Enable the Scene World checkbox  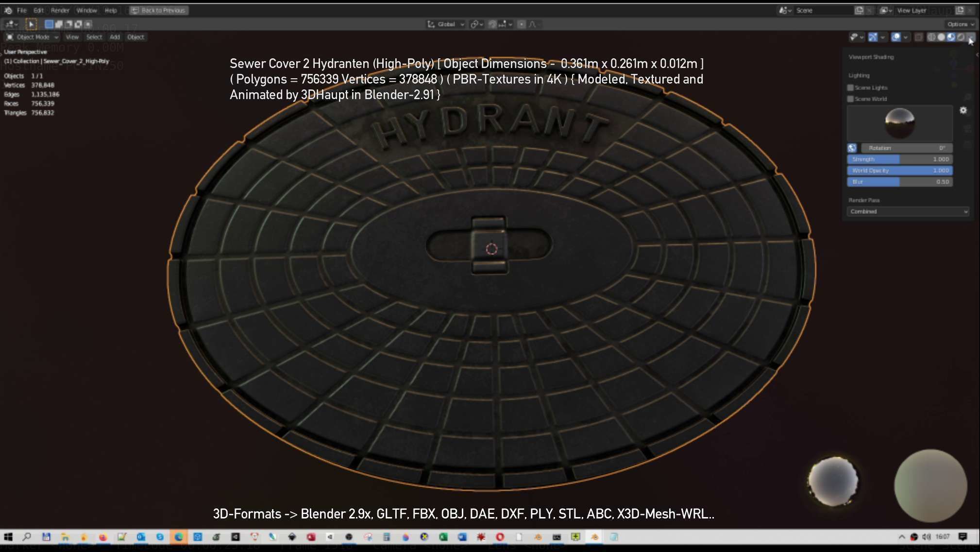[x=850, y=99]
